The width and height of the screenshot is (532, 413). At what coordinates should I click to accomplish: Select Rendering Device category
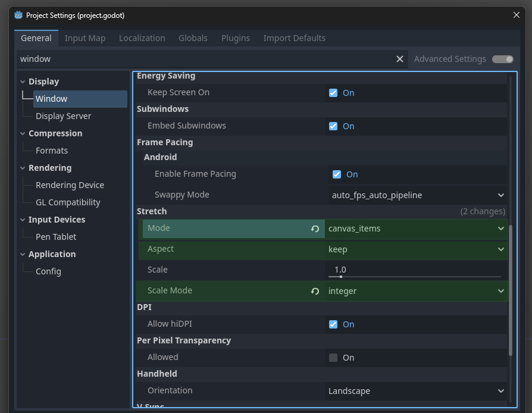coord(70,185)
